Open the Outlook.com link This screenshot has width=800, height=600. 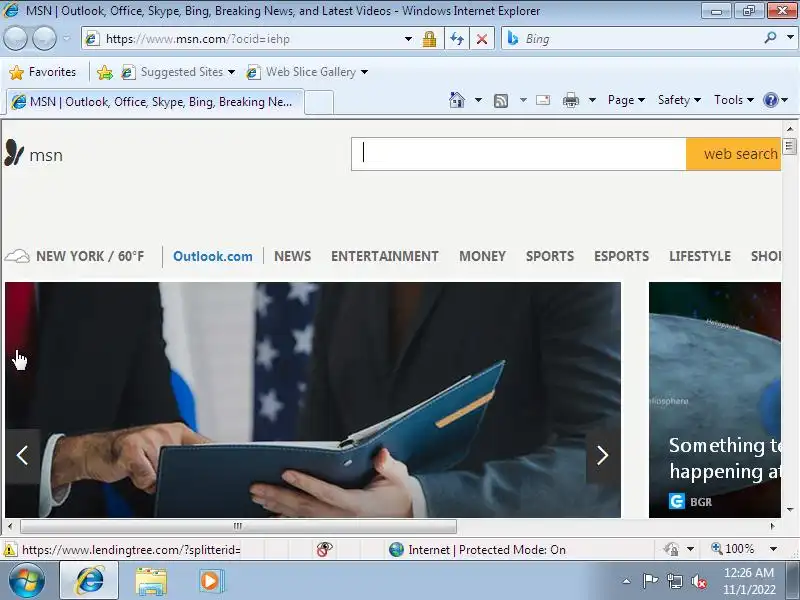tap(213, 256)
